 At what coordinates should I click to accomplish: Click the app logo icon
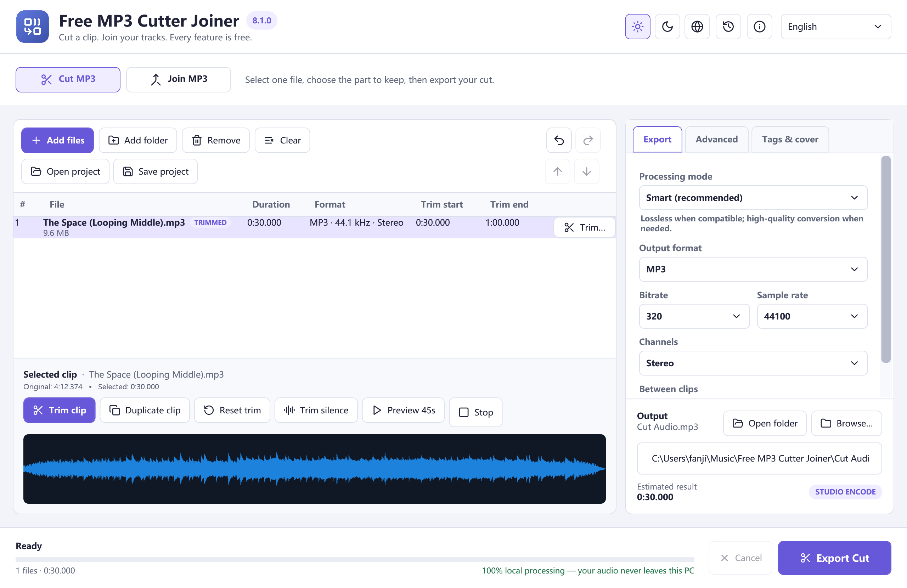click(x=32, y=27)
